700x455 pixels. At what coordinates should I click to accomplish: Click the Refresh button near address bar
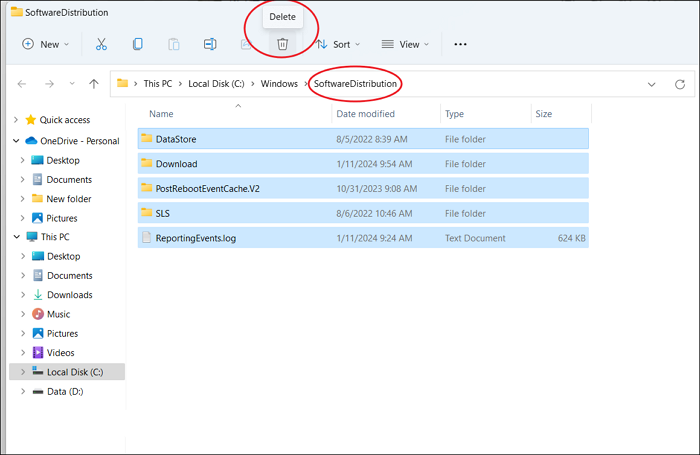(682, 84)
